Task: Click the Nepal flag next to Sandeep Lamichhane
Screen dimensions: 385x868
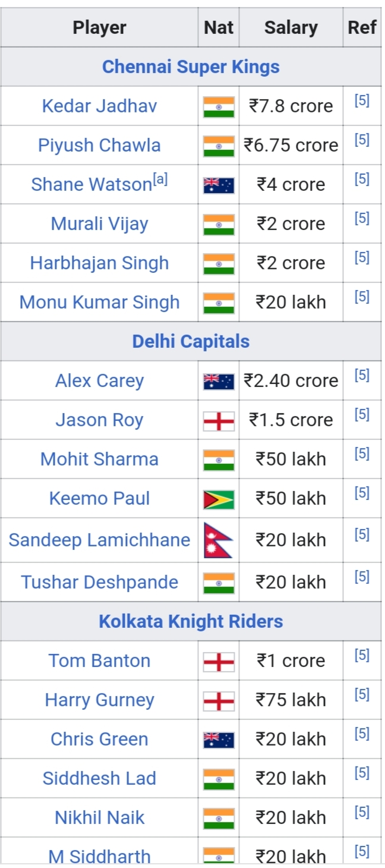Action: tap(217, 540)
